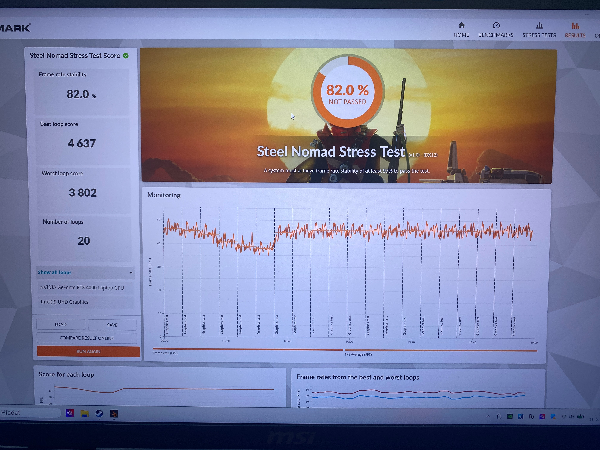Click the worst loop score 3 802

point(83,192)
